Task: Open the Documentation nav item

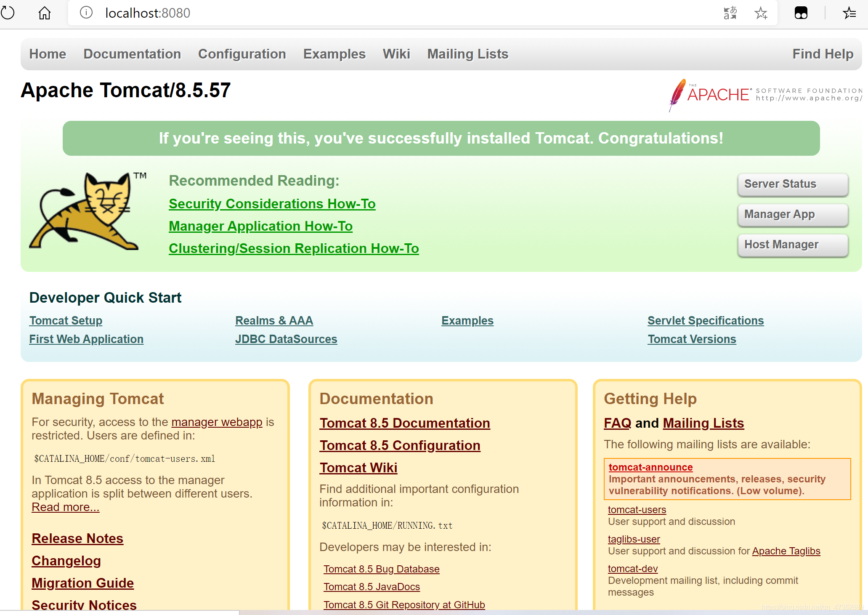Action: tap(132, 54)
